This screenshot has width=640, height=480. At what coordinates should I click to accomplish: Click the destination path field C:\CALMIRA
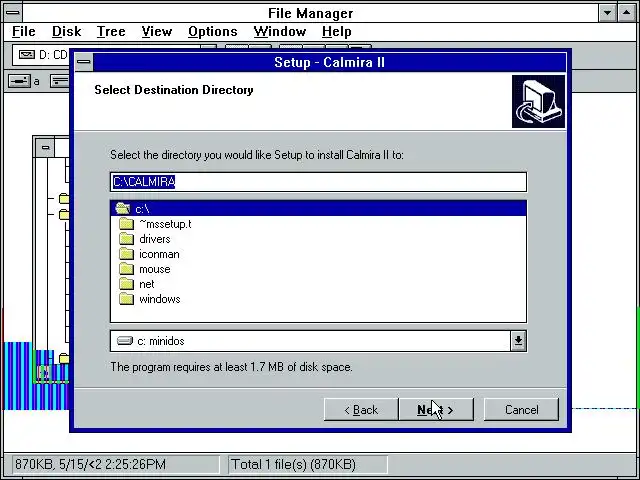318,182
